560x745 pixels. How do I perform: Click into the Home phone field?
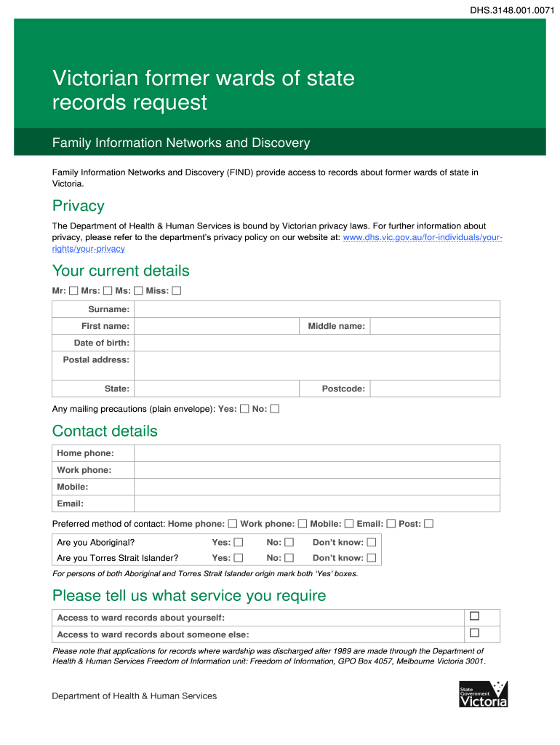pos(317,453)
